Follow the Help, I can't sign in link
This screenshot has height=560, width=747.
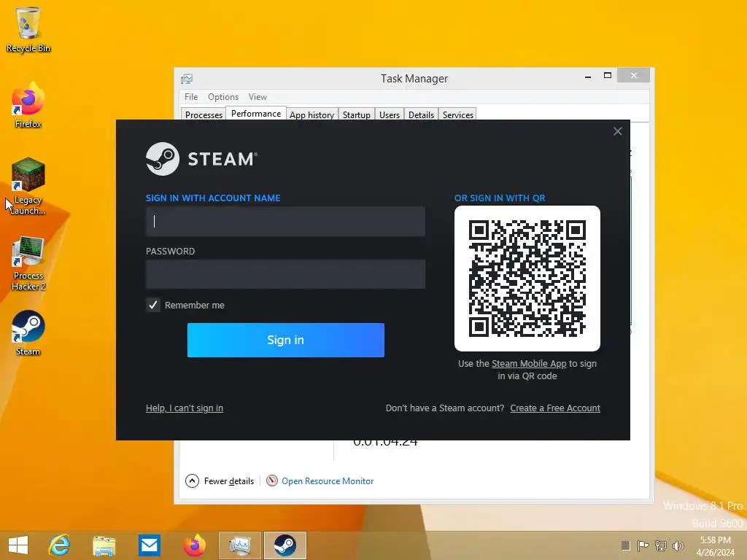[185, 408]
